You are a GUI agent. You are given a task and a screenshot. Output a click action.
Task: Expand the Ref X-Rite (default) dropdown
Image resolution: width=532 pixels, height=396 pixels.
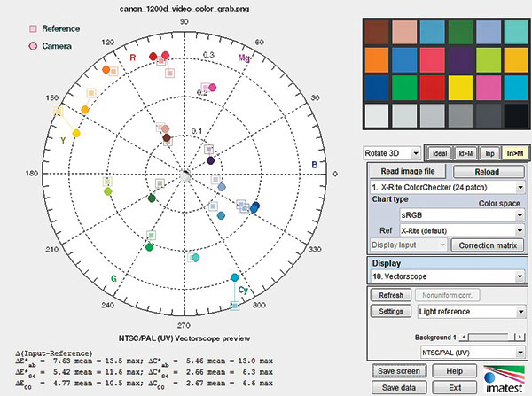pos(462,231)
